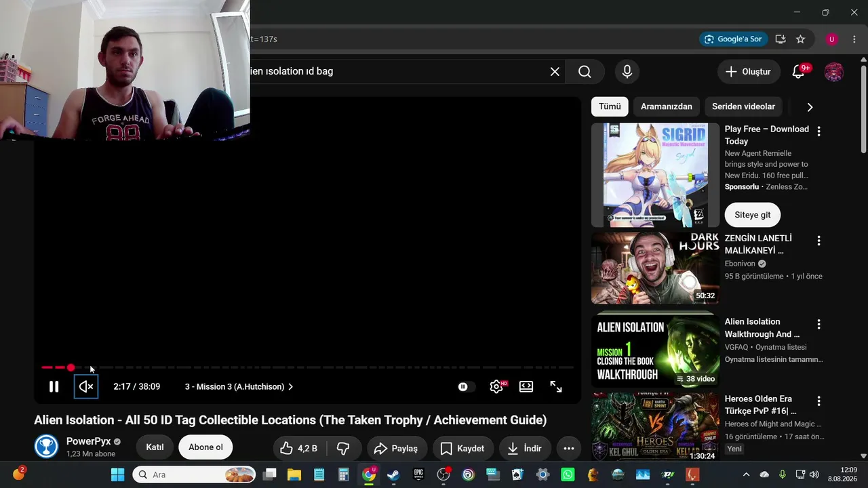The image size is (868, 488).
Task: Share the video with Paylaş
Action: pyautogui.click(x=397, y=448)
